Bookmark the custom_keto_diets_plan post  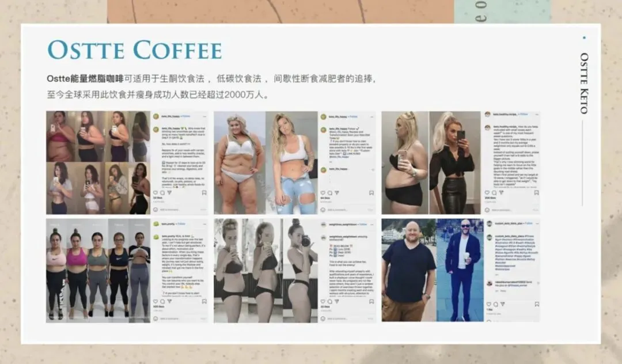(x=537, y=304)
